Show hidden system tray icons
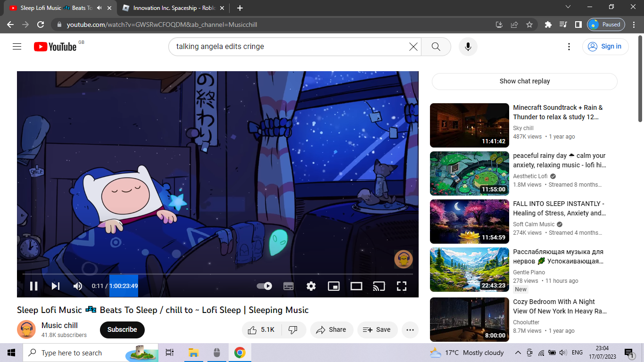This screenshot has height=362, width=644. pyautogui.click(x=518, y=353)
